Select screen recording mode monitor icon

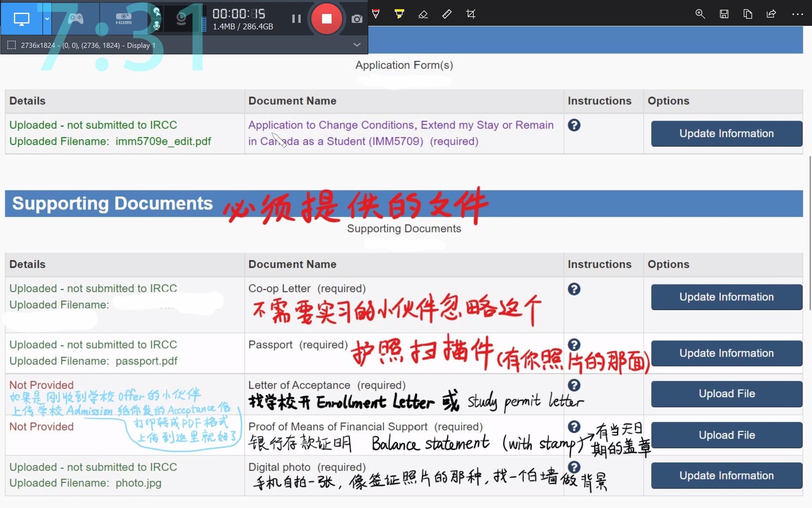pos(21,18)
